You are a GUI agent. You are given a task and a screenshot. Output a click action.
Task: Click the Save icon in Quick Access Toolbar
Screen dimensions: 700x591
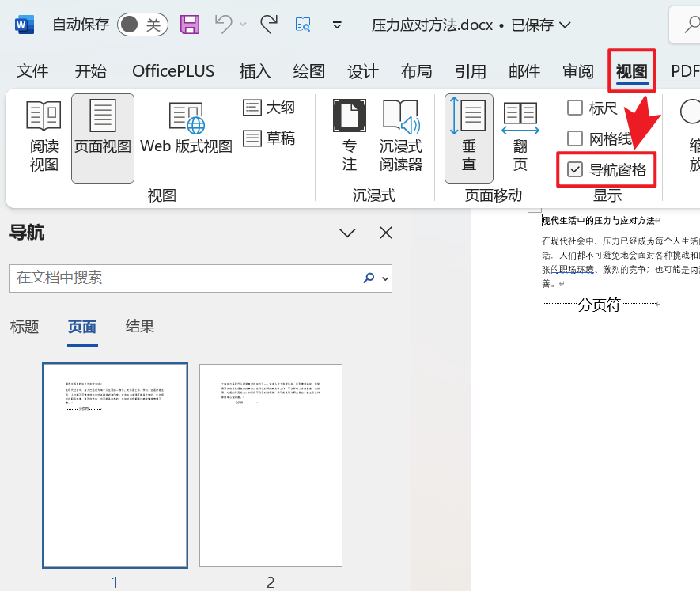click(x=189, y=25)
